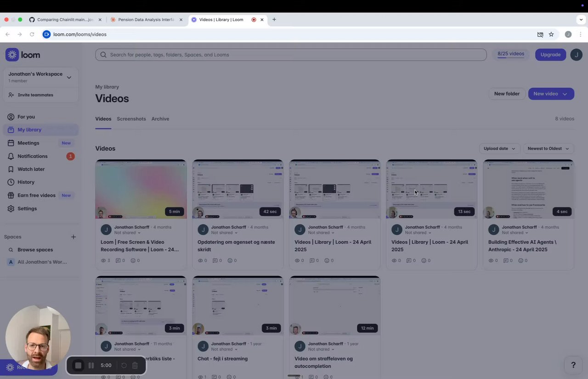
Task: Switch to the Archive tab
Action: coord(160,119)
